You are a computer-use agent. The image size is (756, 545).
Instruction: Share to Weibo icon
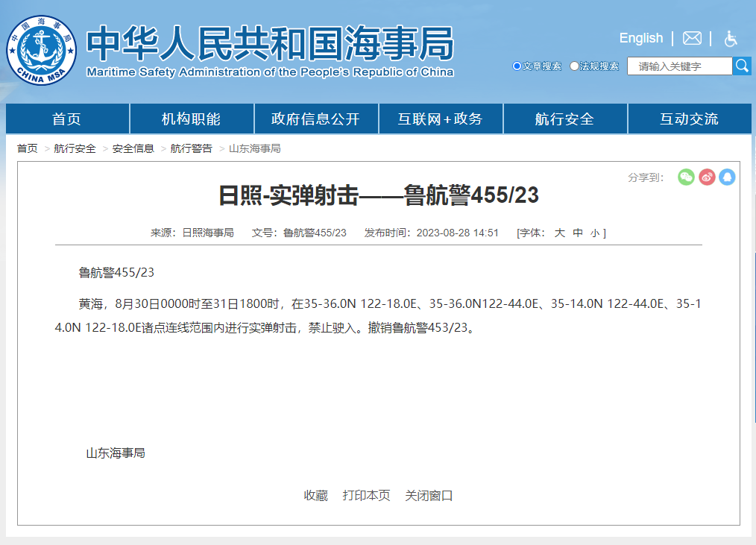tap(707, 177)
